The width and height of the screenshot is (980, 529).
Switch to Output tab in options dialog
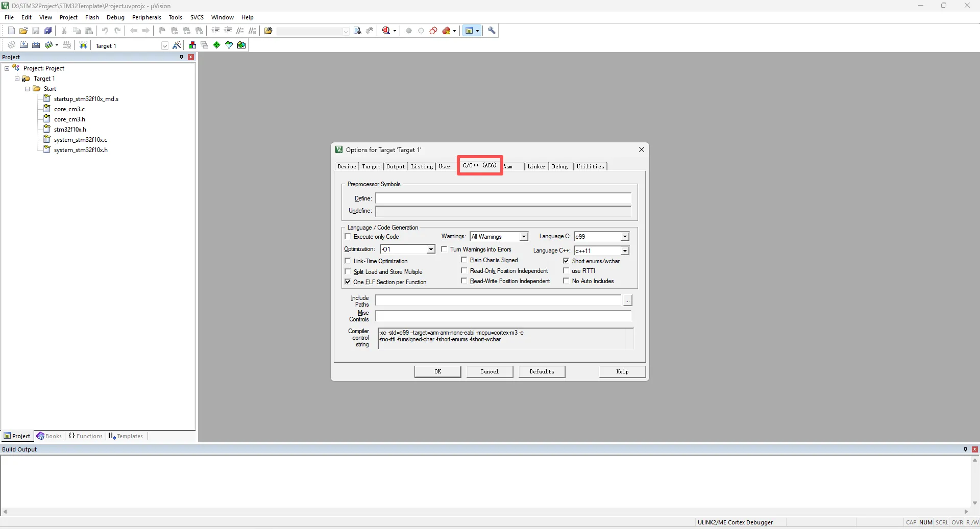[396, 166]
